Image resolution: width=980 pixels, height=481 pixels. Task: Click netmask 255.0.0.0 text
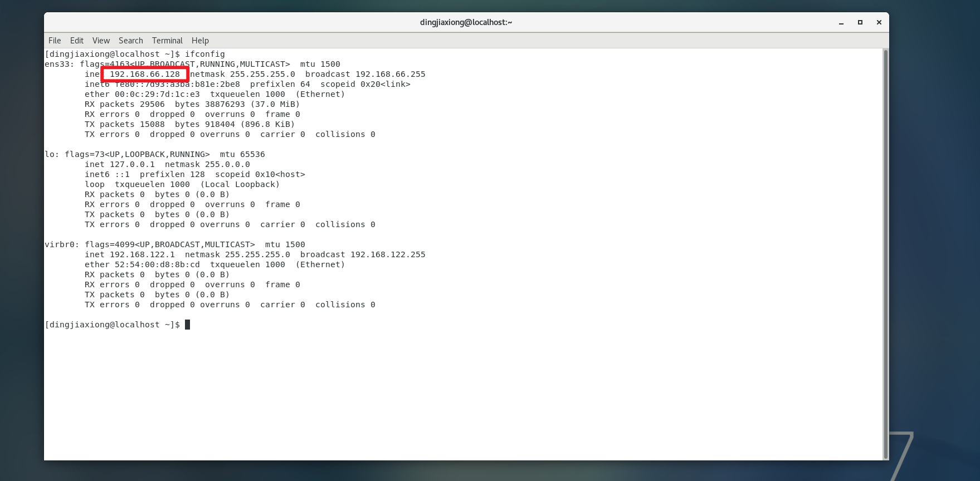point(207,164)
